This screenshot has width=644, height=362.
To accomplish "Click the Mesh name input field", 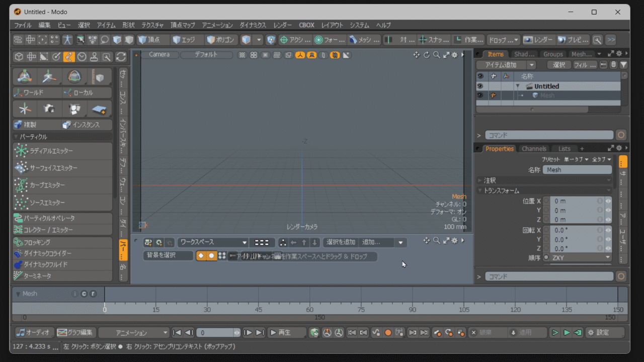I will point(577,170).
